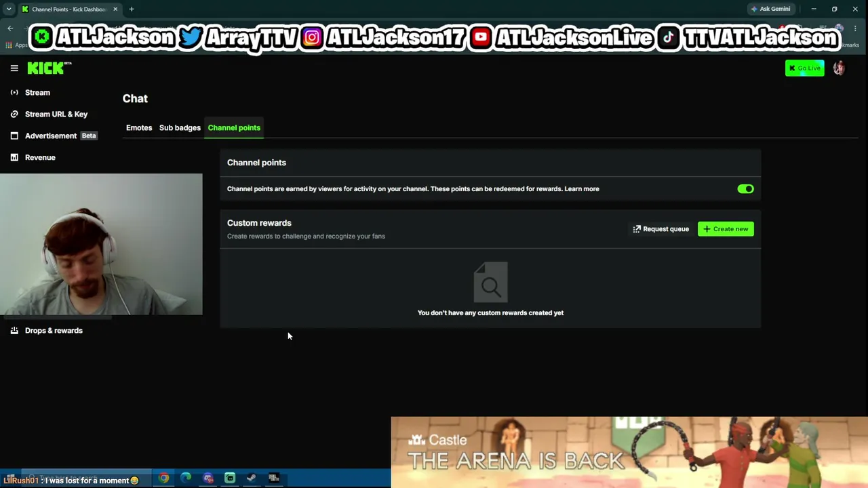Viewport: 868px width, 488px height.
Task: Open the browser tab search dropdown
Action: point(9,9)
